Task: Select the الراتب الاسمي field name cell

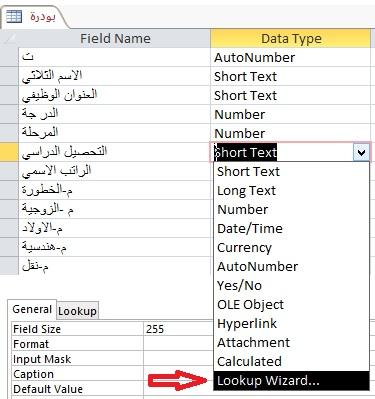Action: 115,171
